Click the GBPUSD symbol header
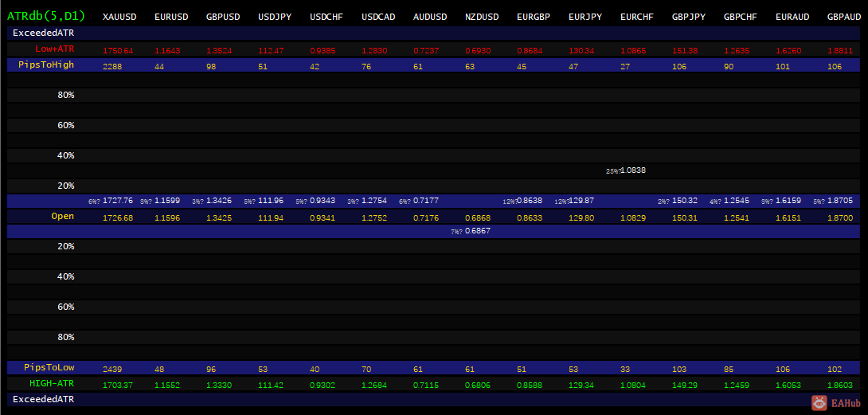 pyautogui.click(x=223, y=18)
